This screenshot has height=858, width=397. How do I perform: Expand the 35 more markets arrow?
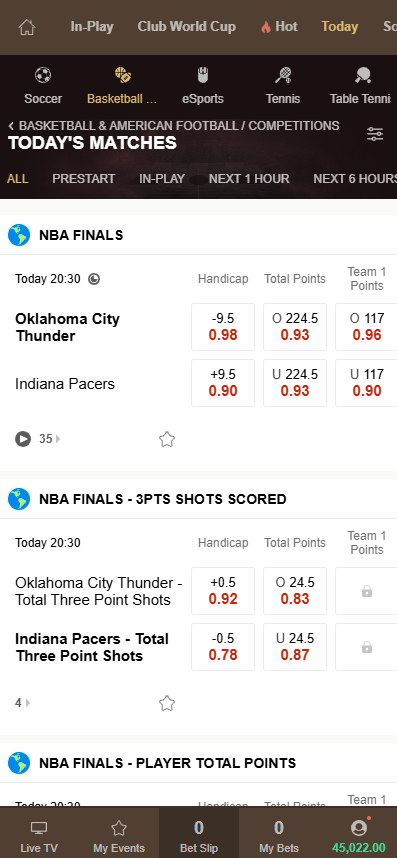coord(58,439)
